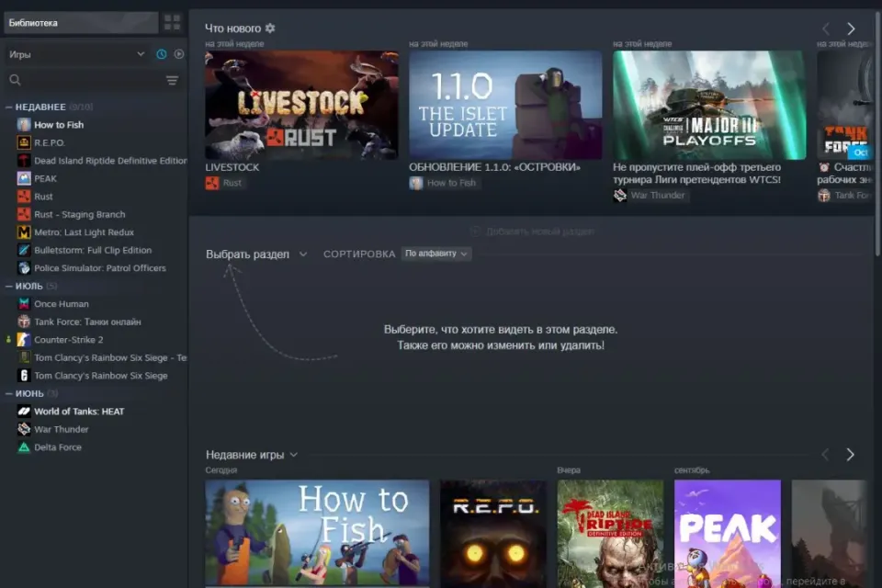Click Bulletstorm: Full Clip Edition icon
This screenshot has width=882, height=588.
coord(24,250)
